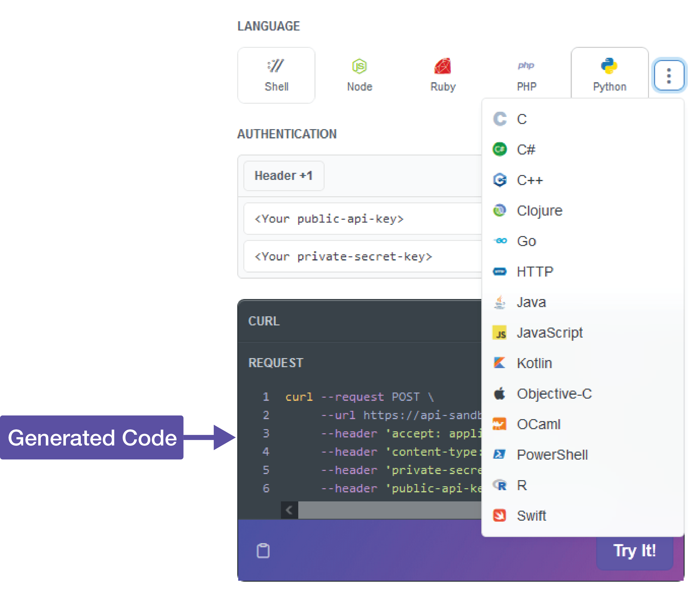The height and width of the screenshot is (590, 700).
Task: Choose Clojure in the dropdown list
Action: tap(539, 210)
